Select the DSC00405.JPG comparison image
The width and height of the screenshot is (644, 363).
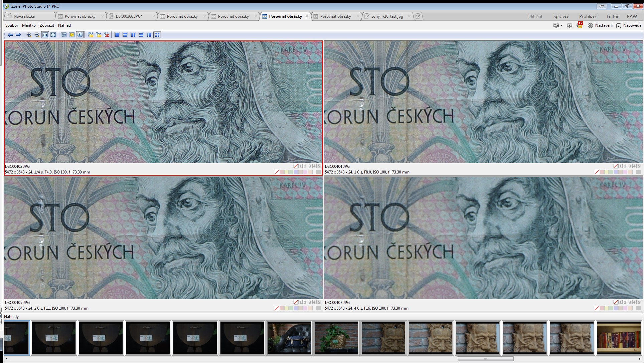163,238
